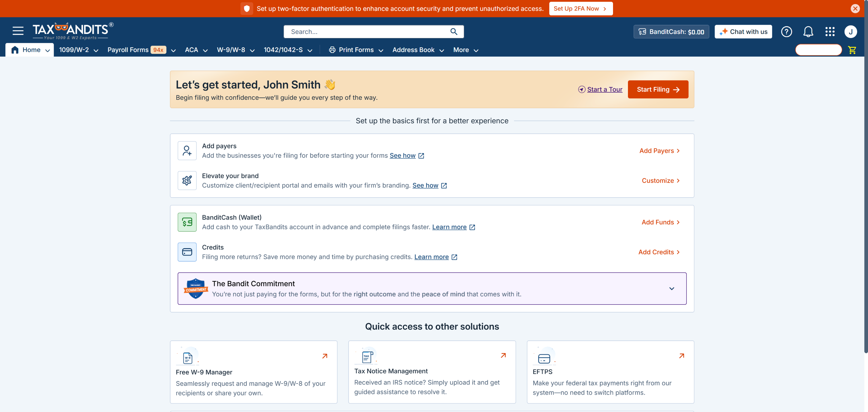868x412 pixels.
Task: Open Free W-9 Manager arrow icon
Action: 324,356
